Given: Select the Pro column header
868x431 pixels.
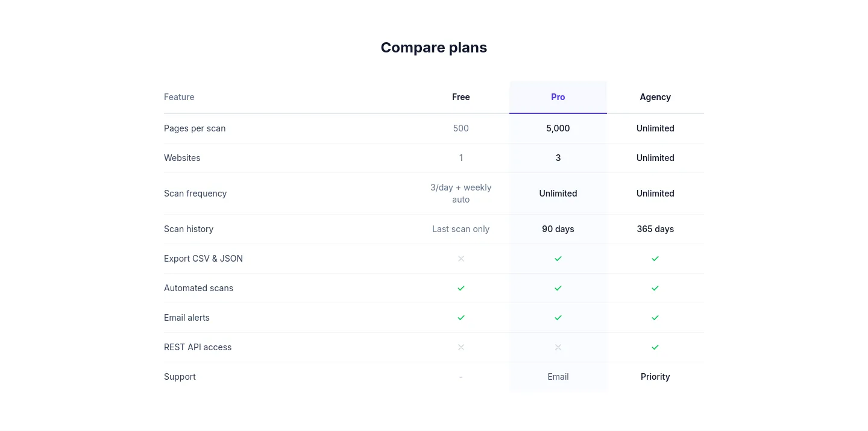Looking at the screenshot, I should (558, 97).
